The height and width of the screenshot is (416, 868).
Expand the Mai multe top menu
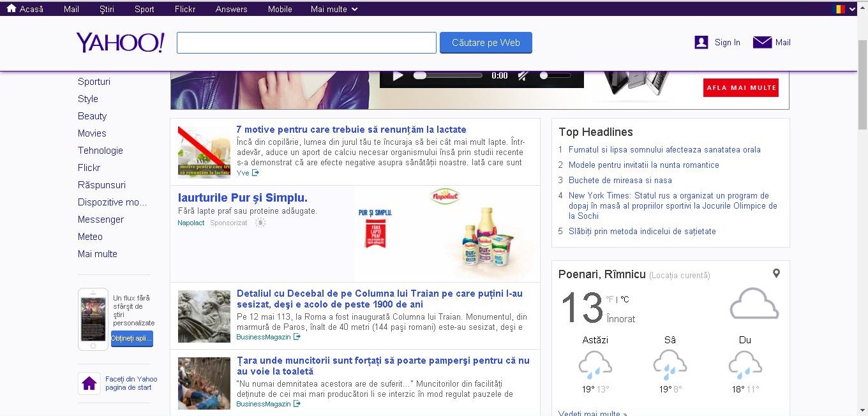point(334,9)
